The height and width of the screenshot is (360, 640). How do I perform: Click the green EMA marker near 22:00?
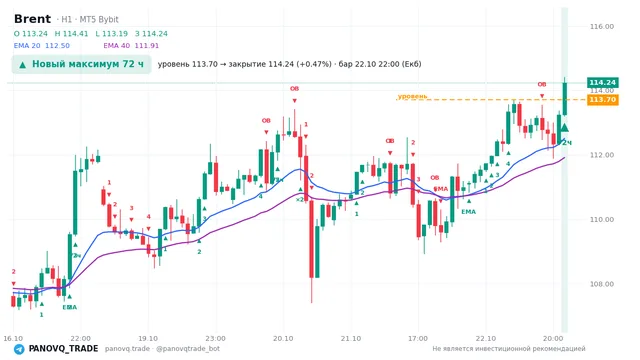click(x=69, y=307)
